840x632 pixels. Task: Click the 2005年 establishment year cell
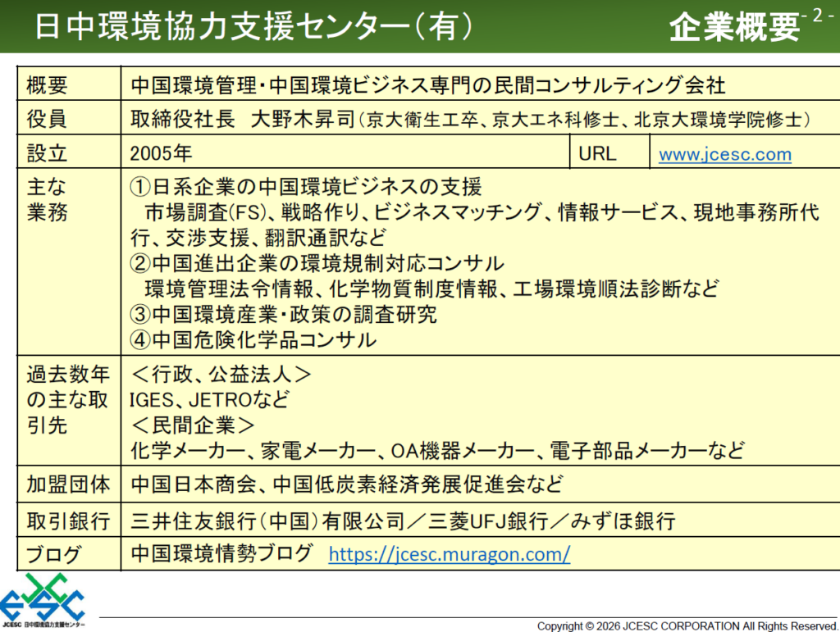click(x=160, y=154)
